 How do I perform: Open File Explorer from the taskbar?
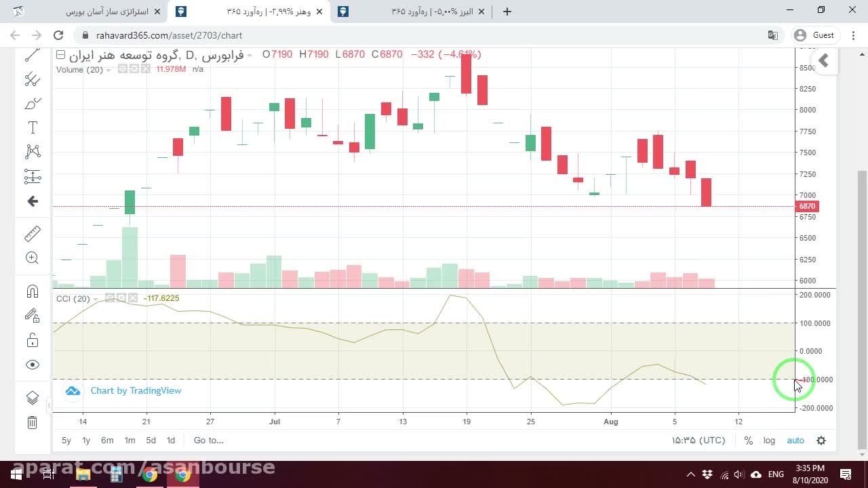83,474
